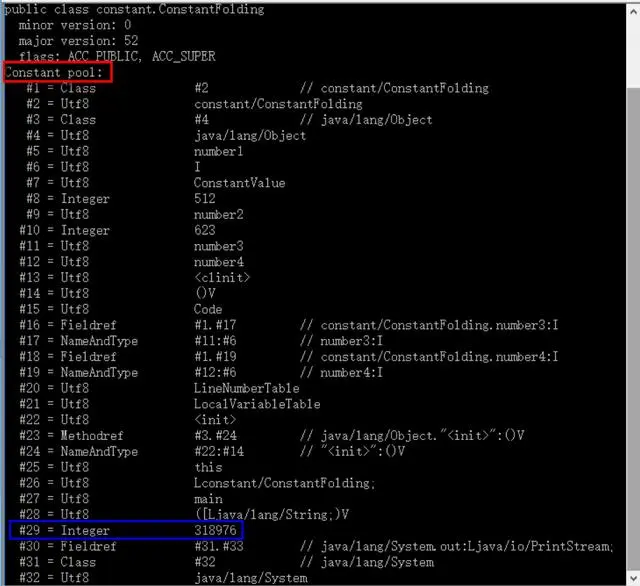
Task: Click the 'number4' value on row #12
Action: [x=218, y=262]
